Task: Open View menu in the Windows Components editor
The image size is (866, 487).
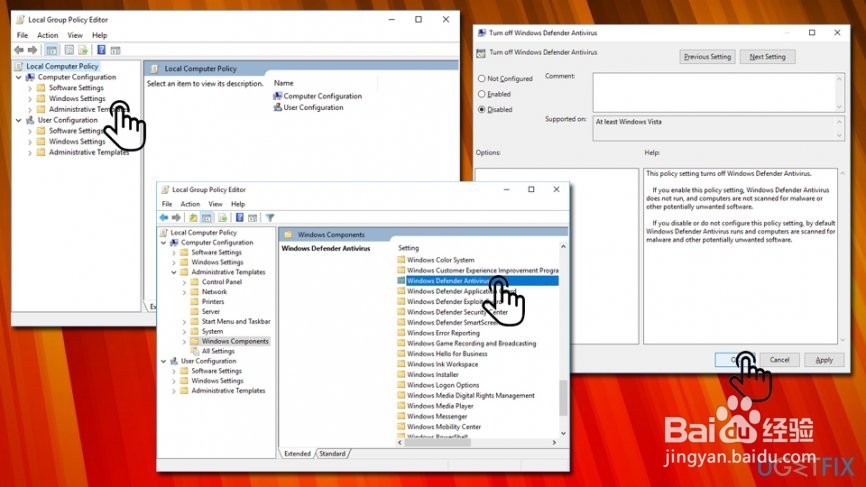Action: point(215,204)
